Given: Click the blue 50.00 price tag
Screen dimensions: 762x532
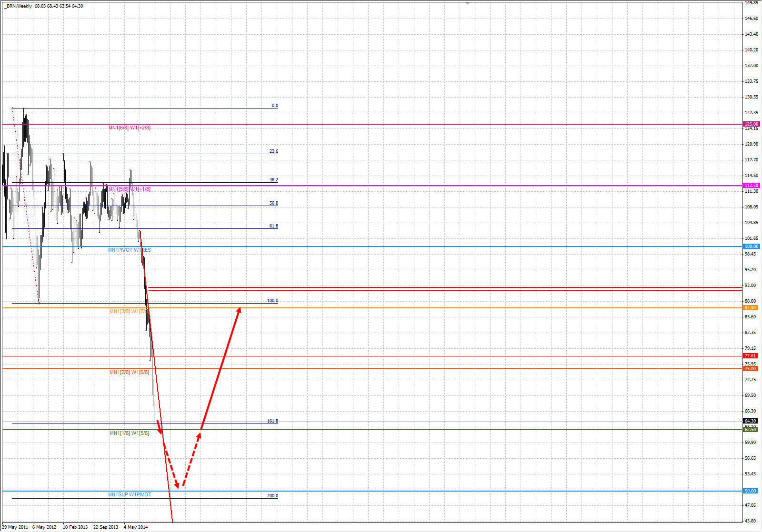Looking at the screenshot, I should (x=750, y=491).
